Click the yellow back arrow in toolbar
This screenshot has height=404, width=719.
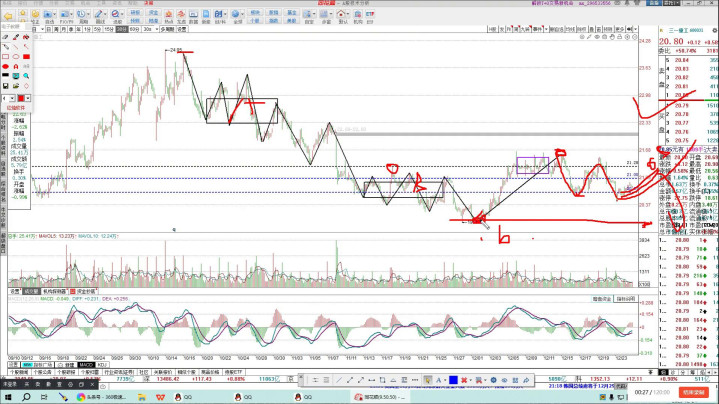tap(9, 18)
